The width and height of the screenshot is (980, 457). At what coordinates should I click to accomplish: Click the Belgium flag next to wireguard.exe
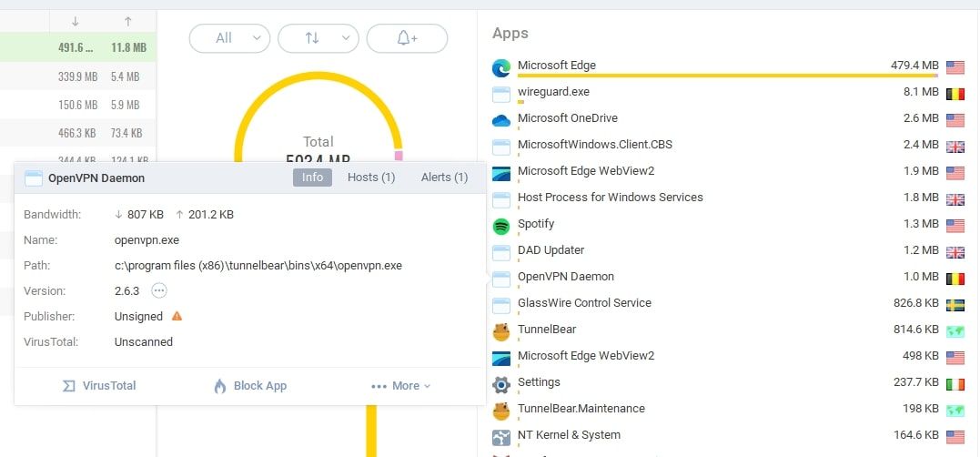coord(955,95)
